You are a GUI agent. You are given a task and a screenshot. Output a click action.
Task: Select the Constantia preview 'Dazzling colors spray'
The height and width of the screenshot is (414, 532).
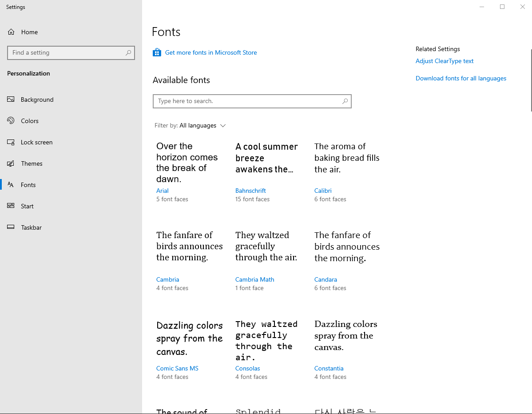point(346,336)
